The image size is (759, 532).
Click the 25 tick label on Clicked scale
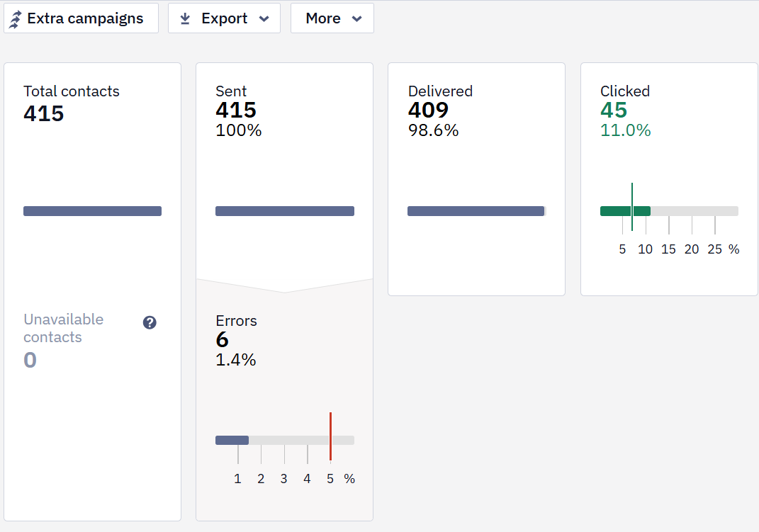[x=714, y=249]
